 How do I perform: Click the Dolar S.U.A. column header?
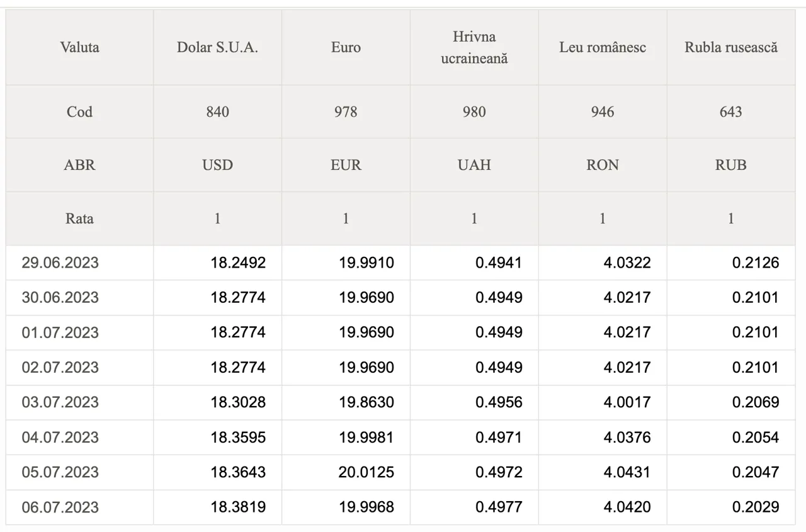[x=217, y=47]
